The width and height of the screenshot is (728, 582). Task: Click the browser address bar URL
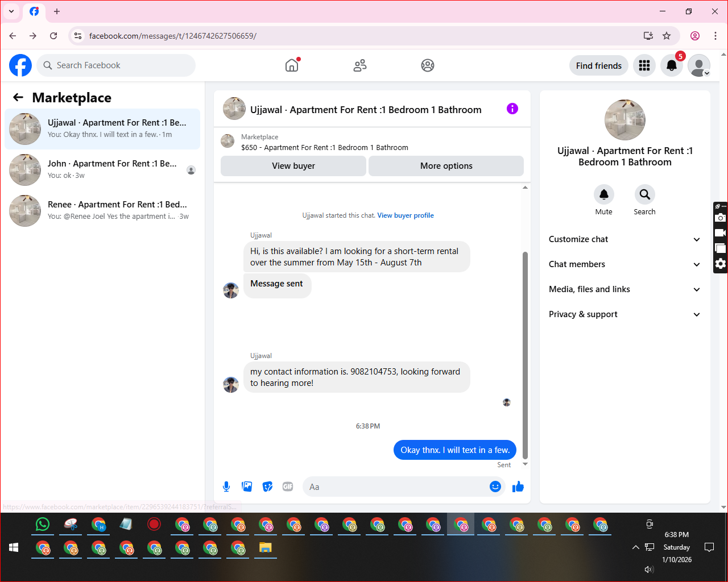[x=173, y=36]
